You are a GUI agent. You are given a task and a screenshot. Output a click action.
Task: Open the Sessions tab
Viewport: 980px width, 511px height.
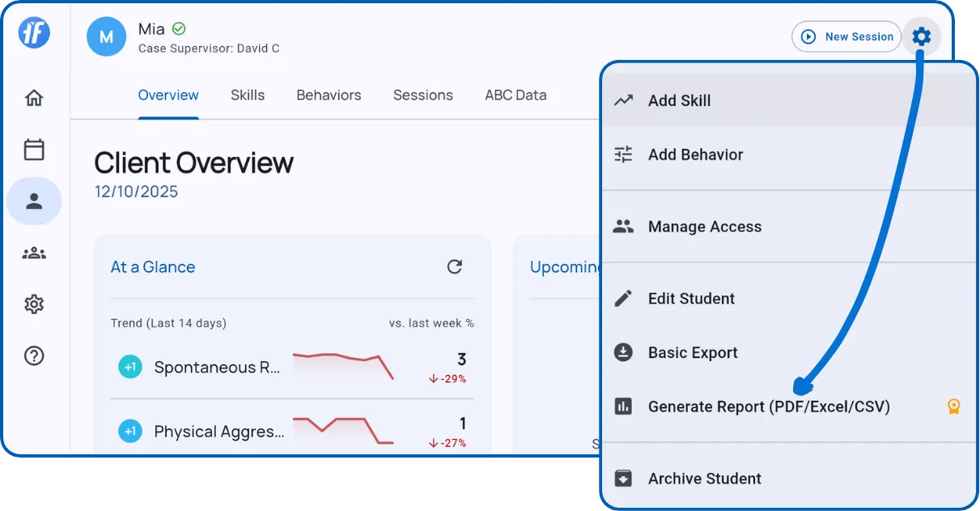pos(422,95)
